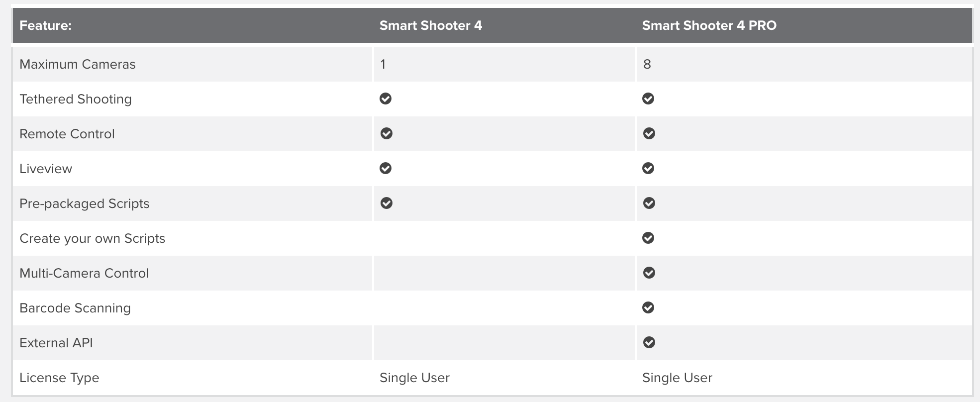Click Create your own Scripts checkmark
Screen dimensions: 980x402
(648, 238)
